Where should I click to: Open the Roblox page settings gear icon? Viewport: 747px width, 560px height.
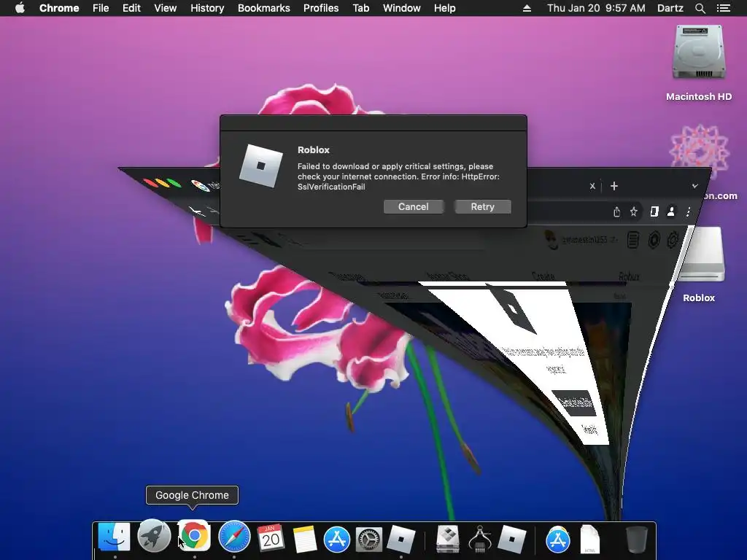point(673,239)
